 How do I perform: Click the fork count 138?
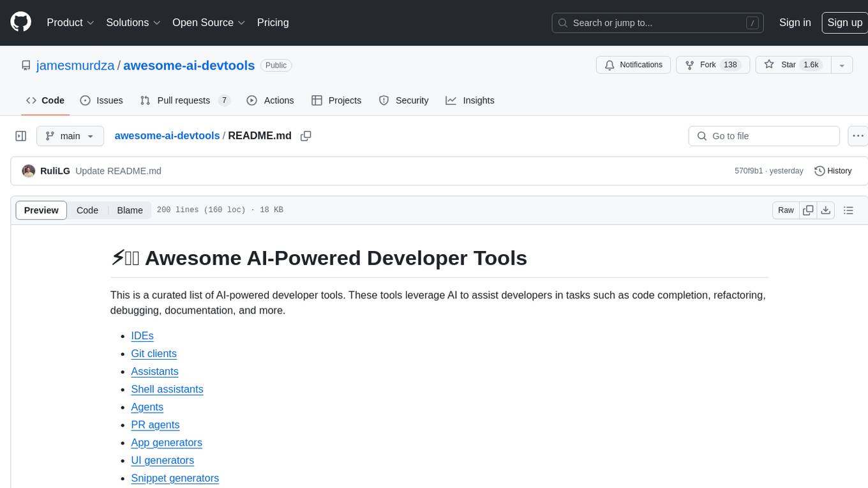click(x=730, y=65)
